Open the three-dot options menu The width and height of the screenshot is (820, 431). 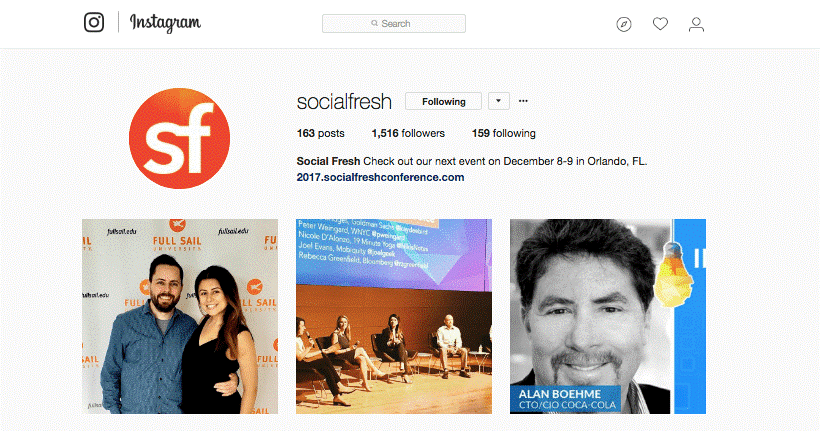click(523, 101)
